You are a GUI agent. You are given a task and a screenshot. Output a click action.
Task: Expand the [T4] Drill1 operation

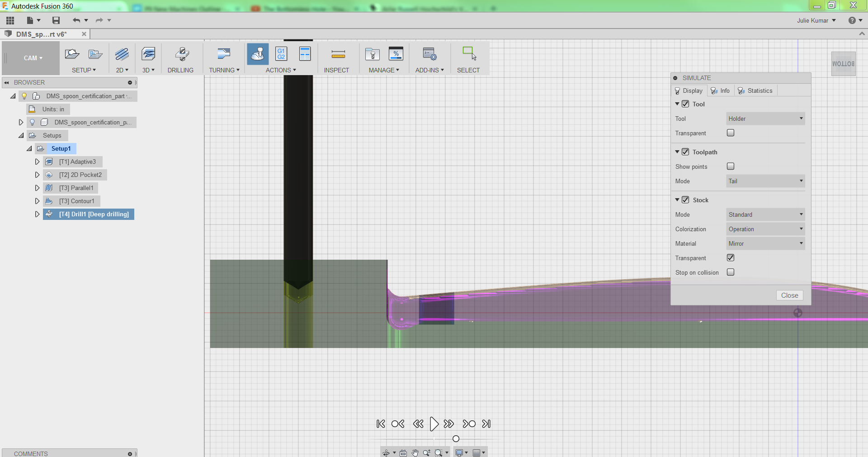pyautogui.click(x=37, y=214)
